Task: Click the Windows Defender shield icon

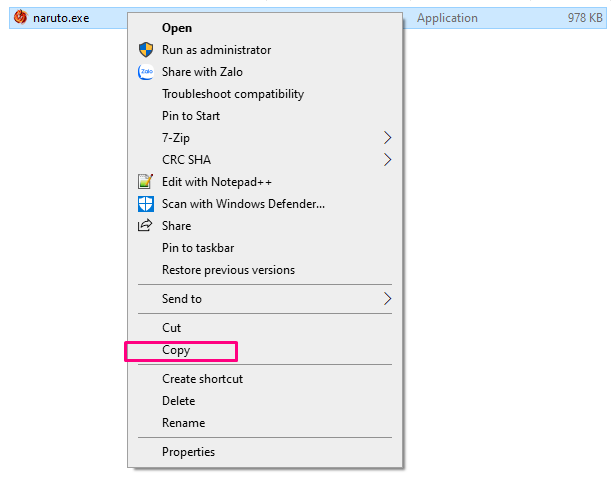Action: pyautogui.click(x=146, y=204)
